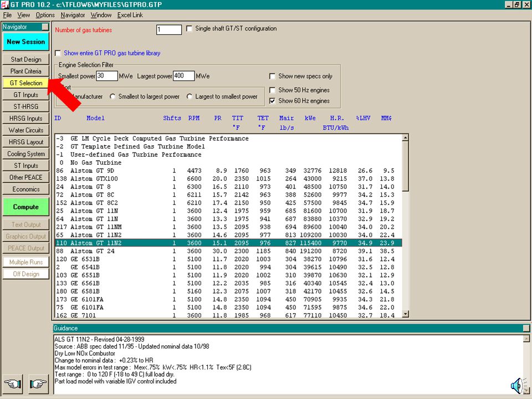The height and width of the screenshot is (399, 532).
Task: Enable Show 50 Hz engines checkbox
Action: tap(272, 90)
